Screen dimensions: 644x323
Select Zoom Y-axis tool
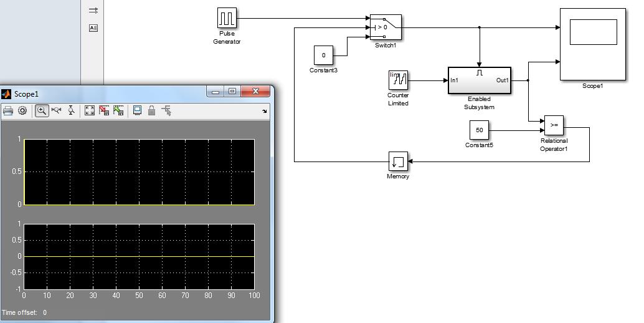point(71,110)
